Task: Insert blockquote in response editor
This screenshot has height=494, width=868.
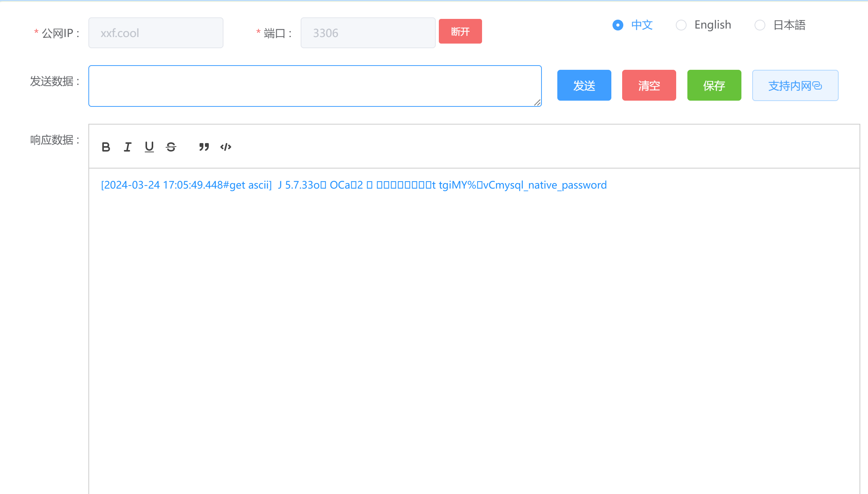Action: (204, 147)
